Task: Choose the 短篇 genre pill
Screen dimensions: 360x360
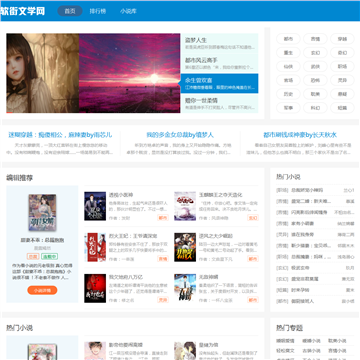Action: [x=342, y=108]
